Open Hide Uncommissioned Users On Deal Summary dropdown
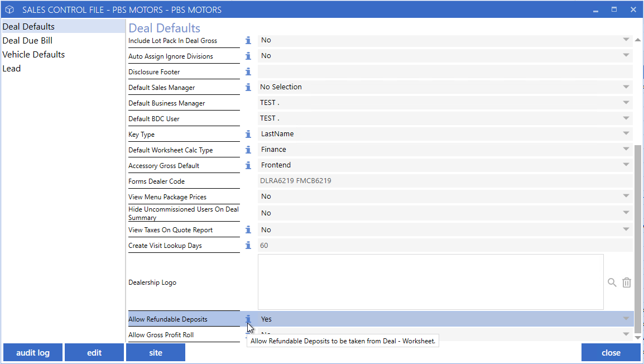 pos(626,213)
